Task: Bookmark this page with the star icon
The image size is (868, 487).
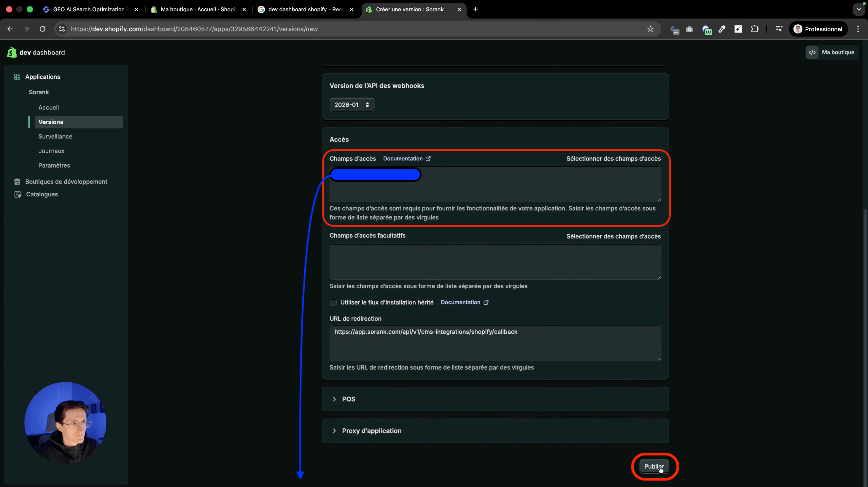Action: coord(650,29)
